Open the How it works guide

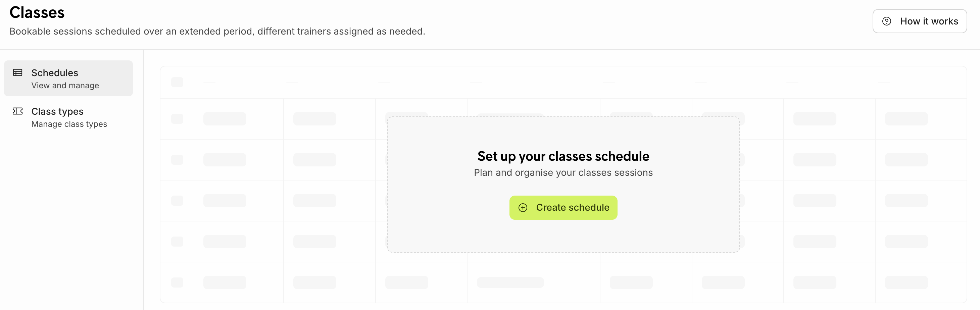coord(919,21)
